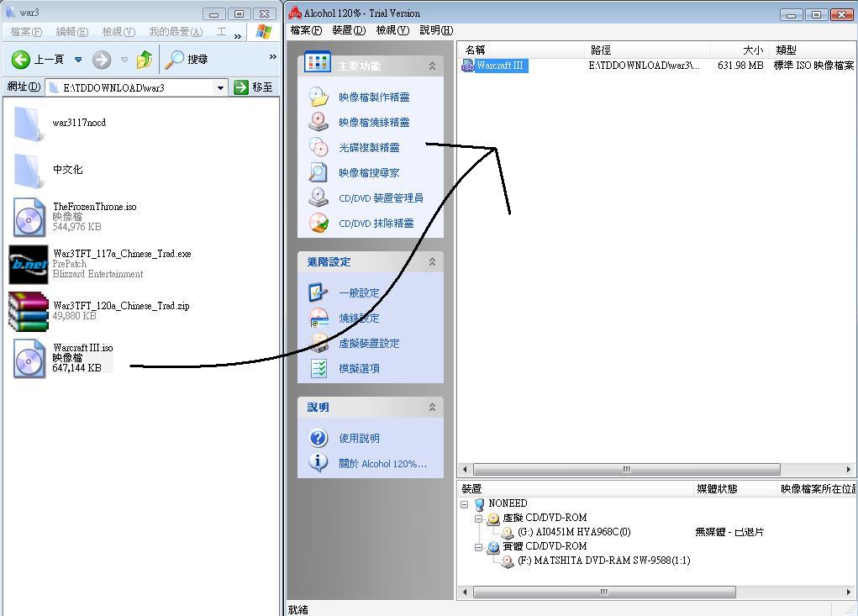Sort image list by Path (路徑) column

[x=648, y=50]
